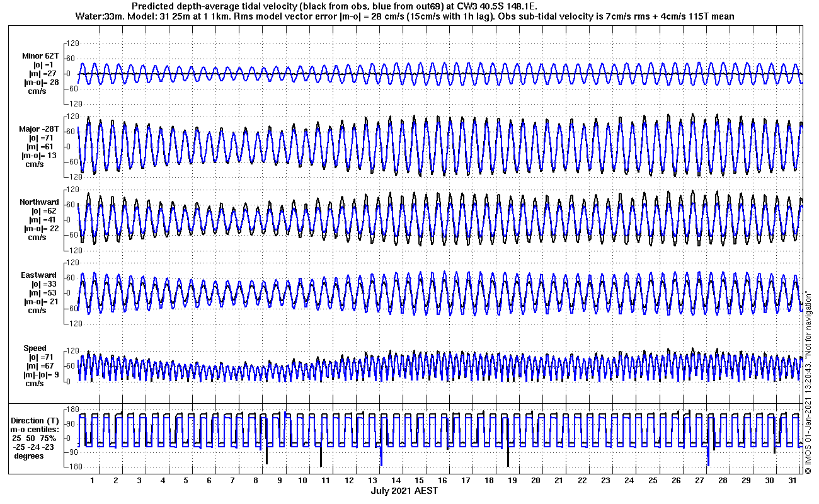Click '|m-o|= 22' in the Northward panel
Viewport: 819px width, 504px height.
click(41, 229)
